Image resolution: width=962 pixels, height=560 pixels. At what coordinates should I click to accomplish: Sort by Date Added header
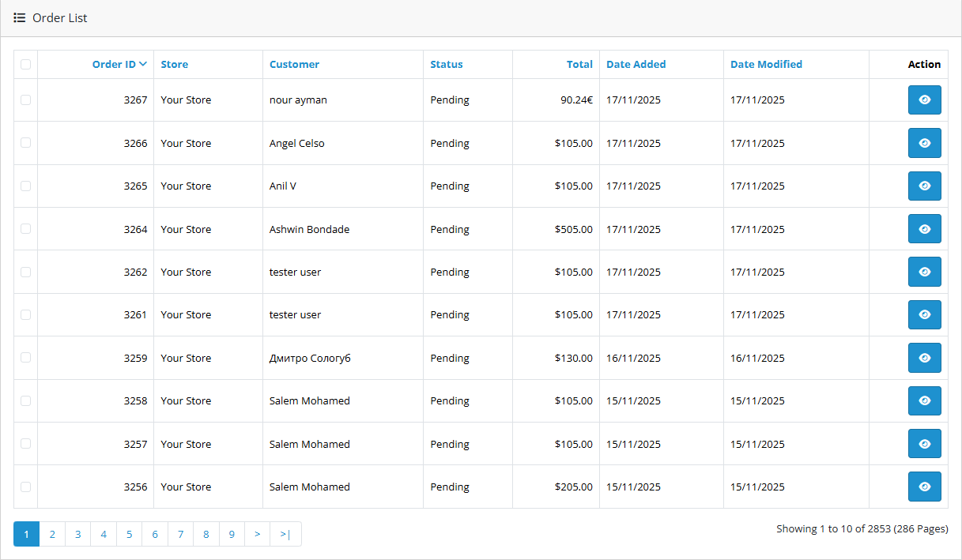pos(636,65)
